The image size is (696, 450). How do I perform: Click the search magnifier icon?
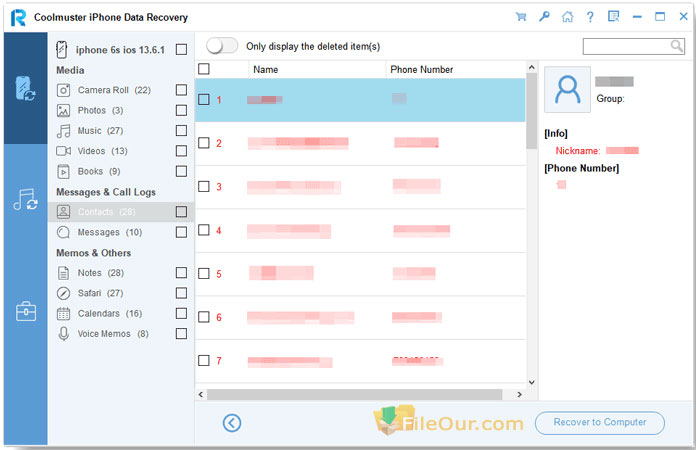pos(676,46)
